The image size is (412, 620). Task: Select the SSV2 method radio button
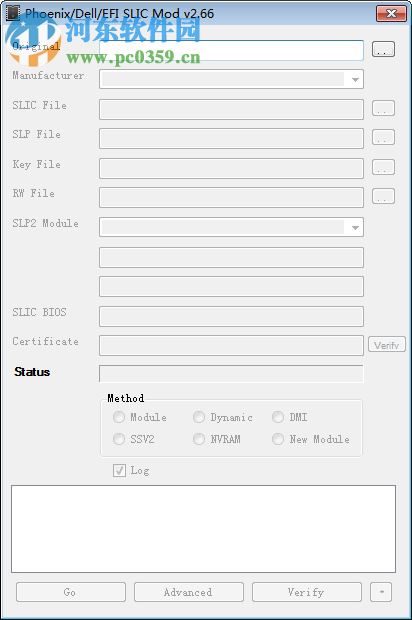coord(119,439)
